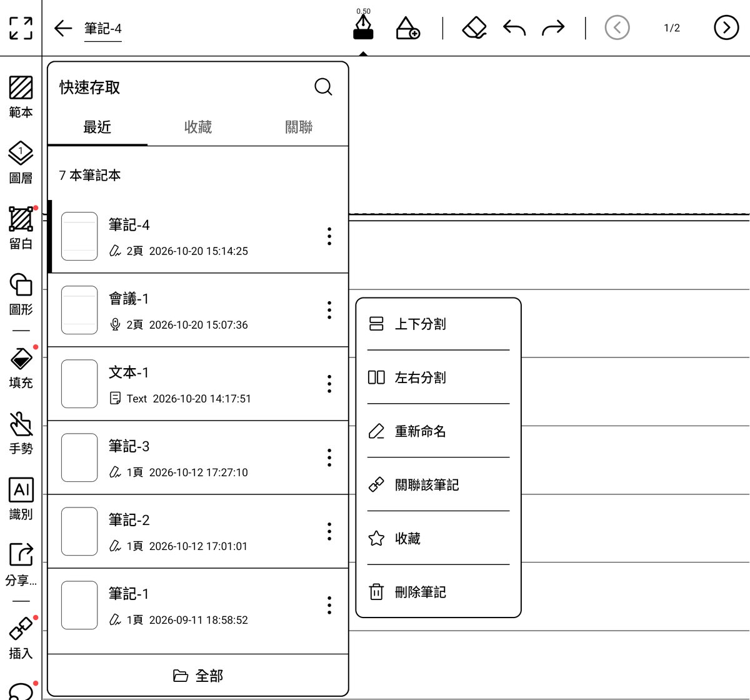Switch to the 關聯 tab
The image size is (750, 700).
pos(299,127)
